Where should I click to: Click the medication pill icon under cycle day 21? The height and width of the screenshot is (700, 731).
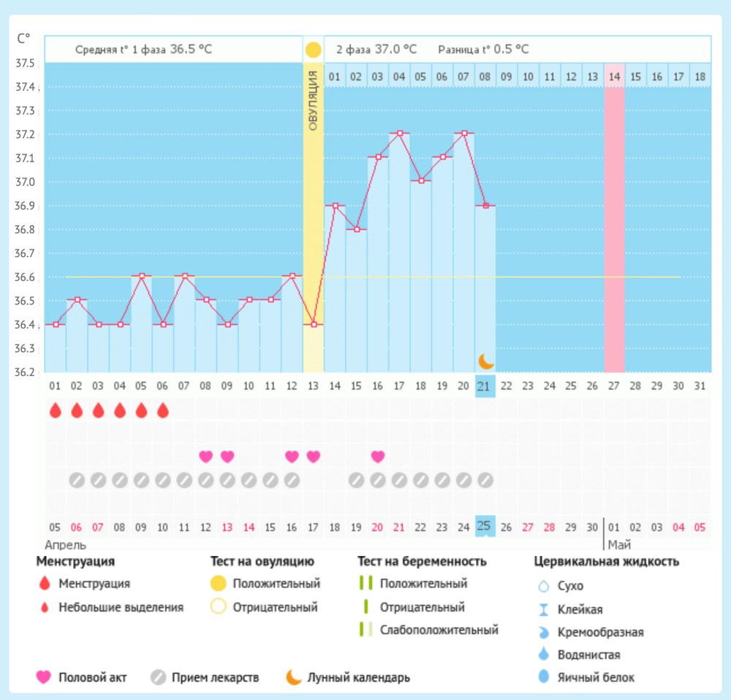485,481
